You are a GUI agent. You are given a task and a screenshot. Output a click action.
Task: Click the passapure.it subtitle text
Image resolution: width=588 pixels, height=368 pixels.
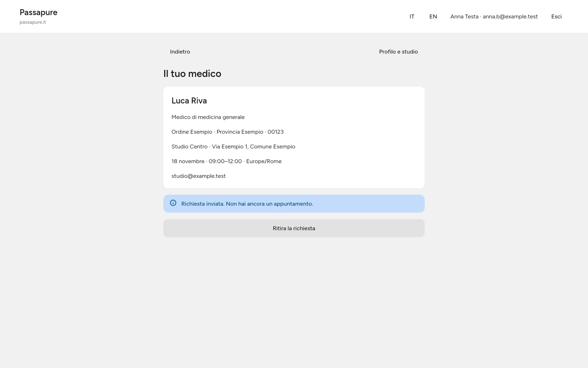(33, 22)
